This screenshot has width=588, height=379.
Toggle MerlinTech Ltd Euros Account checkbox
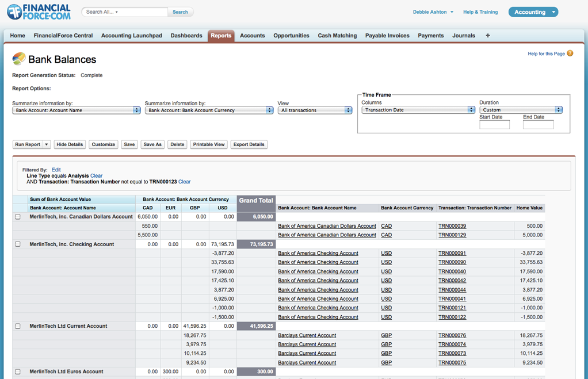[x=18, y=372]
